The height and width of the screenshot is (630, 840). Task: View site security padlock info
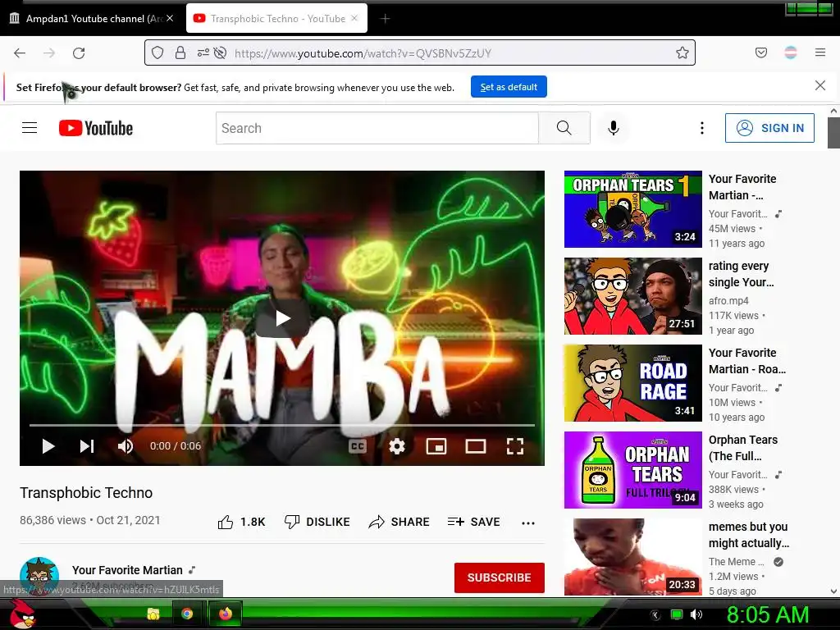point(180,52)
